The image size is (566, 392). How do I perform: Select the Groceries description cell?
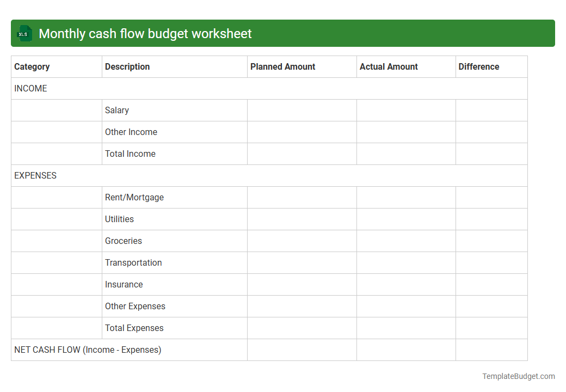pos(124,241)
